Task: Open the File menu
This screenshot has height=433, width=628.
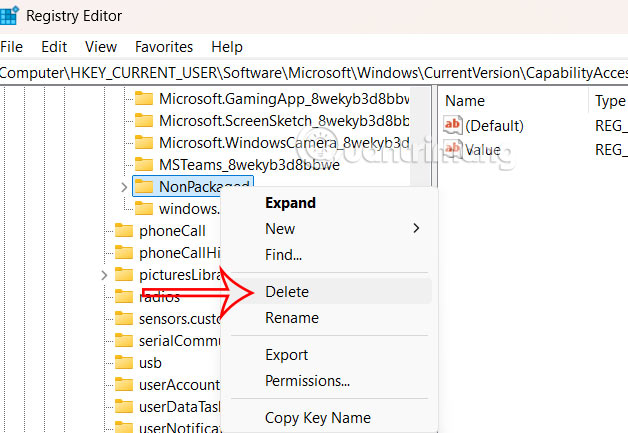Action: coord(12,47)
